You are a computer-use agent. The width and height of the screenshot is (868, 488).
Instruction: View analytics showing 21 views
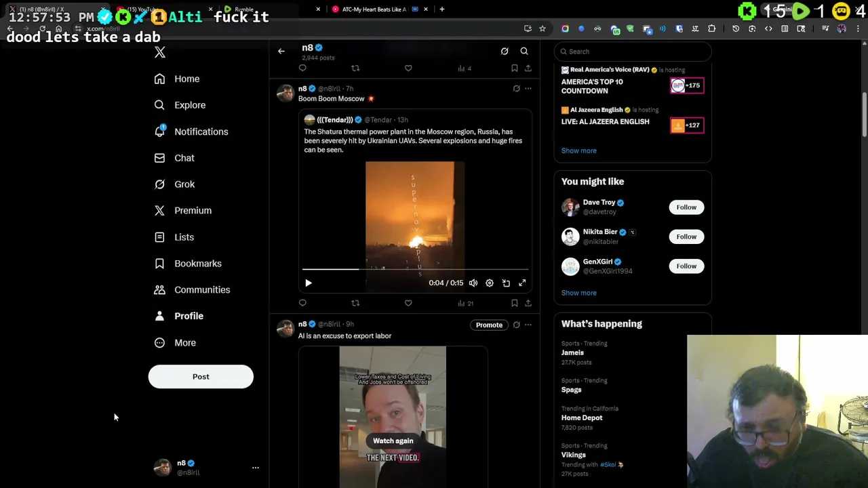click(465, 303)
